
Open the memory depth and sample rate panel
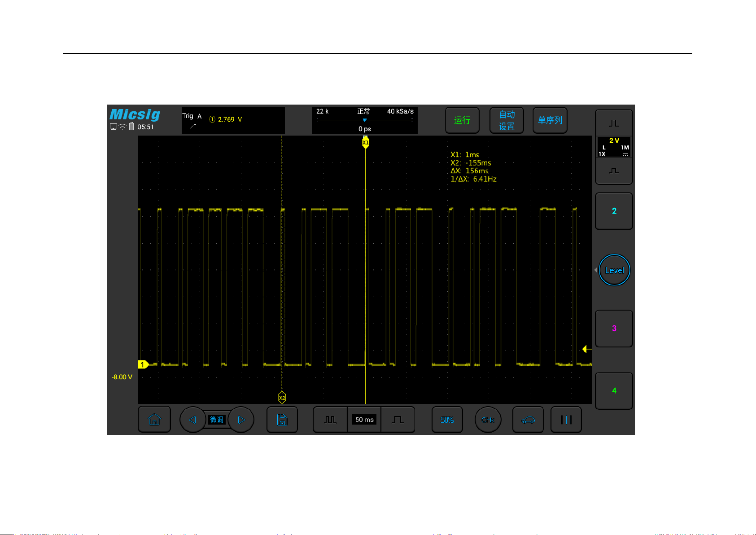(x=365, y=120)
